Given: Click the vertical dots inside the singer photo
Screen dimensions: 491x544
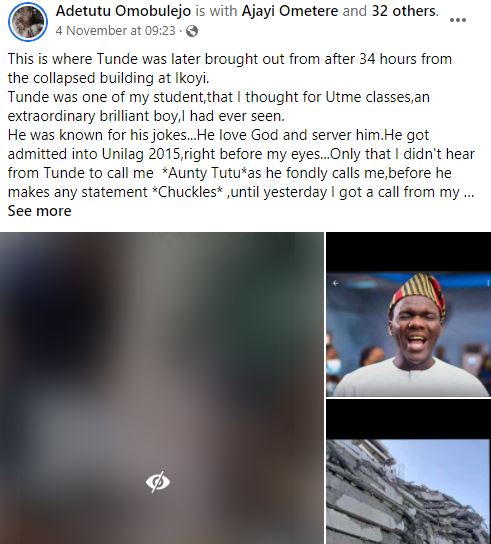Looking at the screenshot, I should coord(488,283).
